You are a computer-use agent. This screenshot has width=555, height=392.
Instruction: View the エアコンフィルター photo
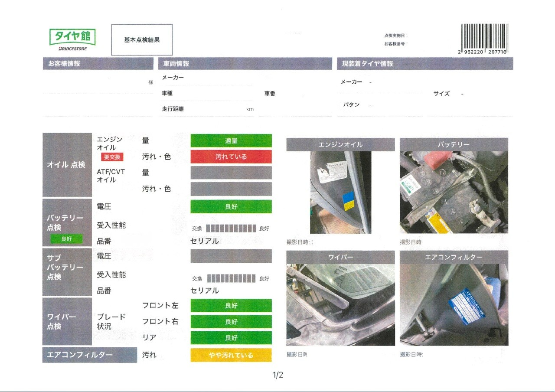tap(454, 304)
